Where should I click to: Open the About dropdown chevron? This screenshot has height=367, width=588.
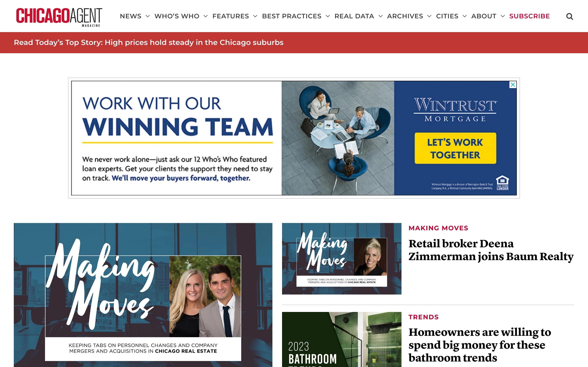pos(503,16)
